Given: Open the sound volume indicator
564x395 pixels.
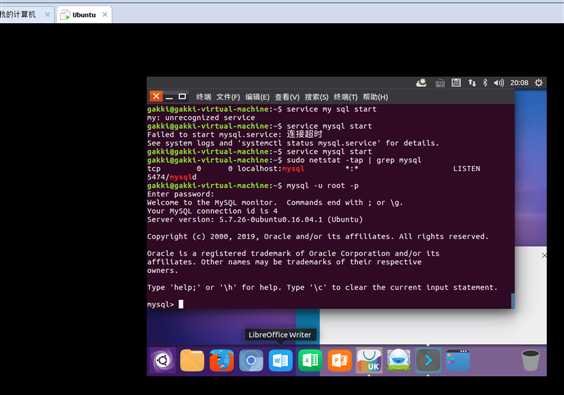Looking at the screenshot, I should click(499, 83).
